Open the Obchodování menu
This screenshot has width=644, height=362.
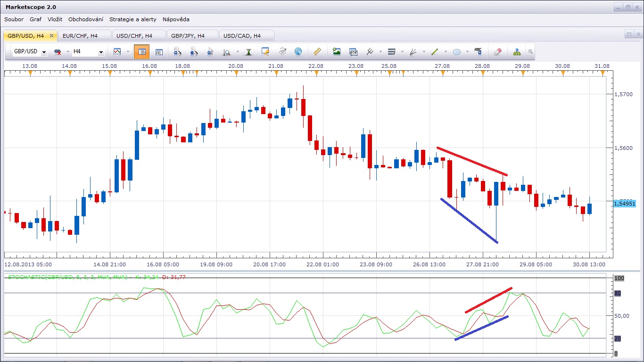[x=86, y=19]
